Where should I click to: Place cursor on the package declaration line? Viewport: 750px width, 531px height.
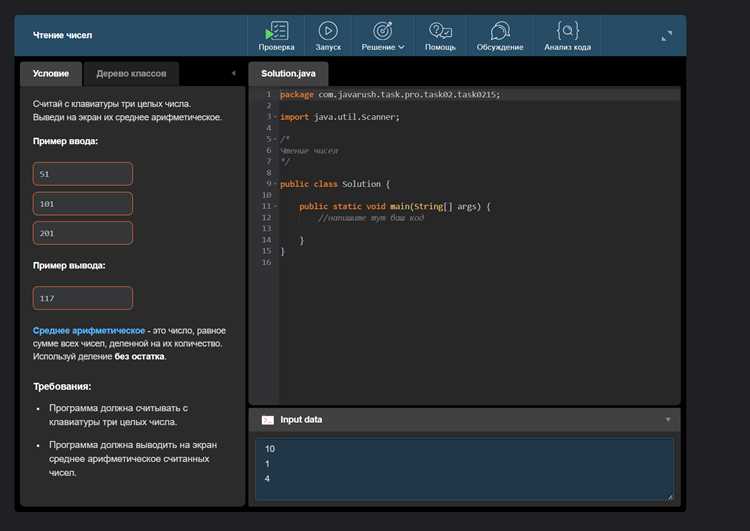(390, 95)
